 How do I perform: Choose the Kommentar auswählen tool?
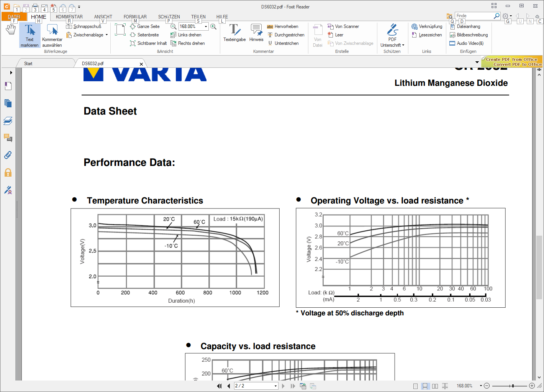(x=52, y=35)
